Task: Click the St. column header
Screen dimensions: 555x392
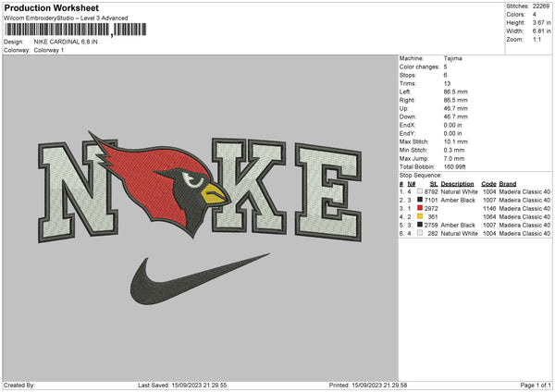Action: click(x=434, y=184)
